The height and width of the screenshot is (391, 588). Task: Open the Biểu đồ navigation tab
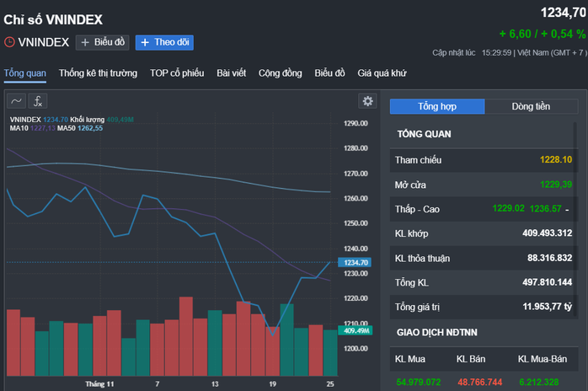coord(329,73)
